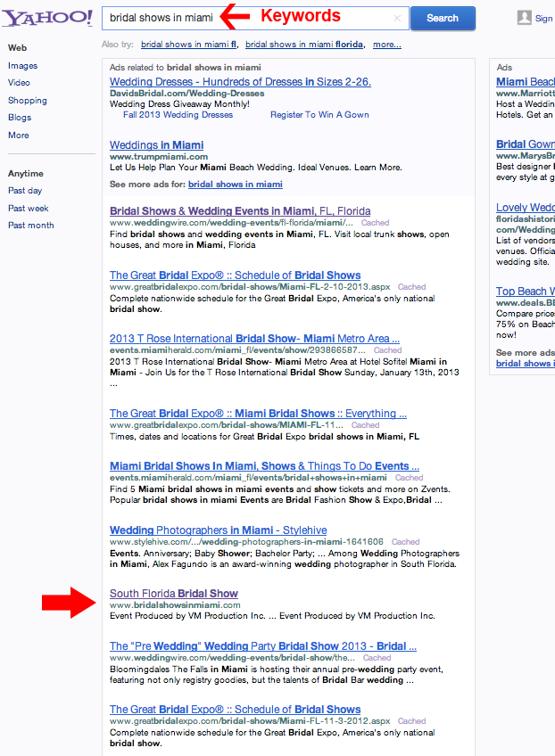The image size is (555, 756).
Task: Switch to Video search
Action: coord(19,82)
